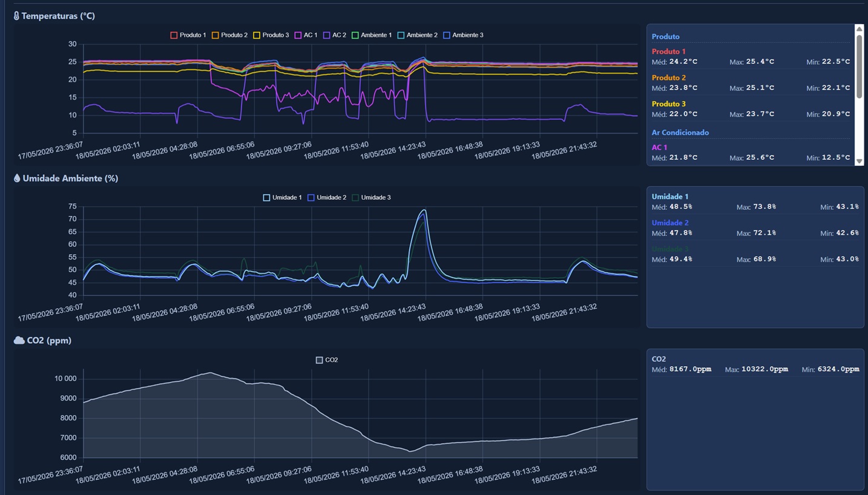Click Umidade 1 max value 73.8%
868x495 pixels.
[x=764, y=207]
